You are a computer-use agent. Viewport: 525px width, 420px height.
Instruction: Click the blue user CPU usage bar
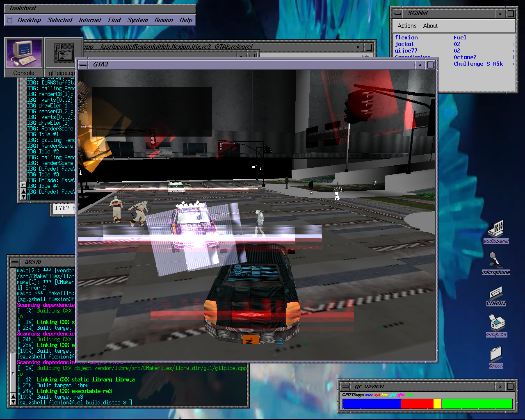point(372,404)
